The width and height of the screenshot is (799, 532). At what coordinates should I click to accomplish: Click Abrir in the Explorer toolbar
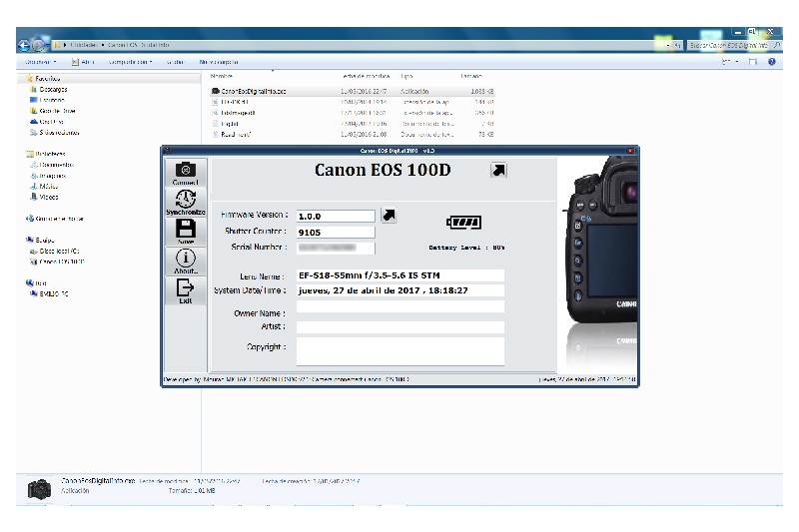coord(83,62)
